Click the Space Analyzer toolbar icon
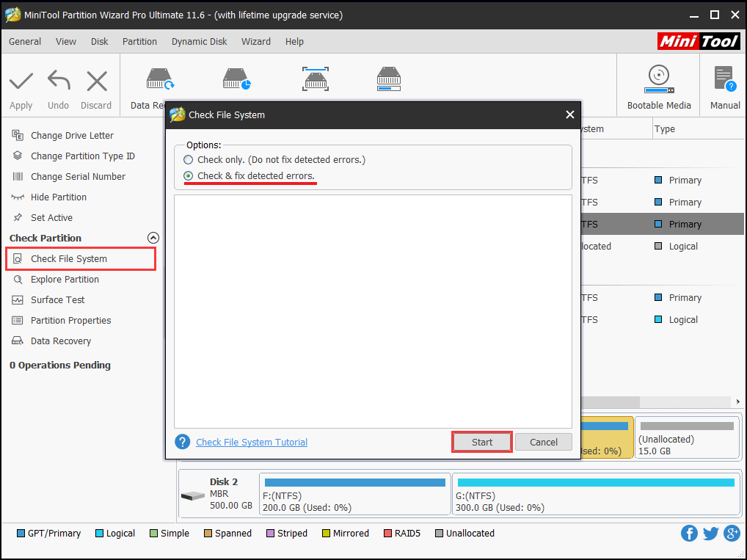This screenshot has height=560, width=747. pyautogui.click(x=389, y=79)
